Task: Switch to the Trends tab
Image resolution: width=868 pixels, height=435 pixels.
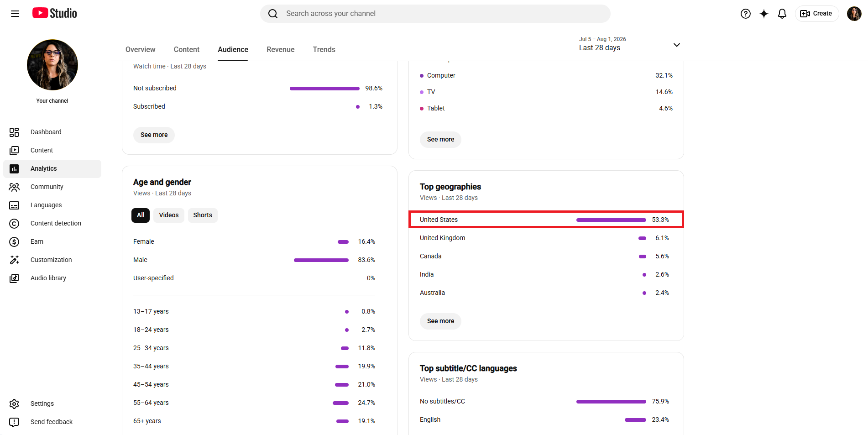Action: (x=324, y=49)
